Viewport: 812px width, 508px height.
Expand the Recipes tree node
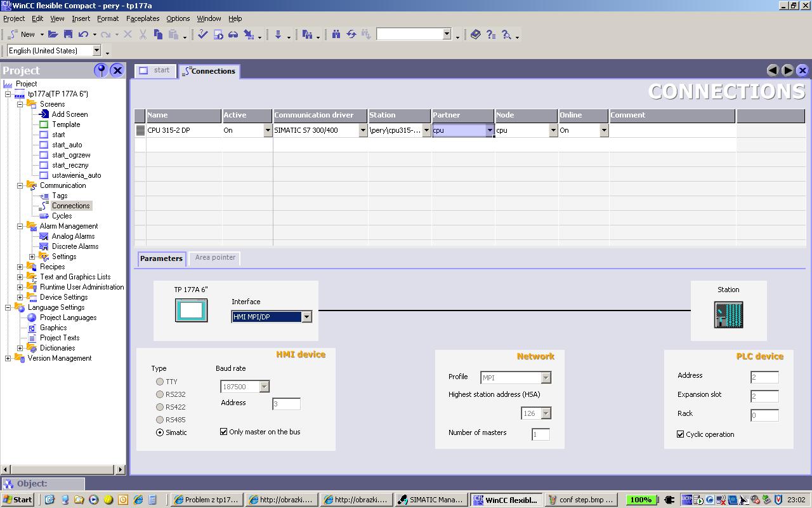20,267
